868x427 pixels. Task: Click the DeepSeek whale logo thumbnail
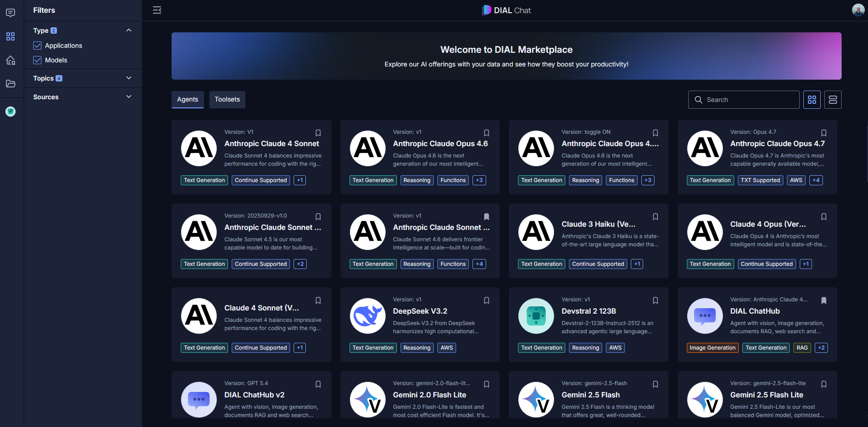[368, 316]
